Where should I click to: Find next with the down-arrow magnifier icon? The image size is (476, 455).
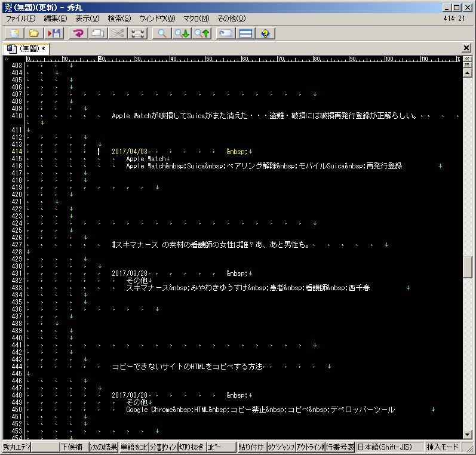point(182,33)
